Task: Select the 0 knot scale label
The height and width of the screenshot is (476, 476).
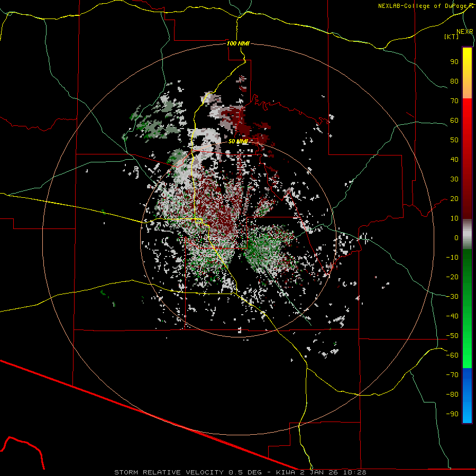Action: [456, 238]
